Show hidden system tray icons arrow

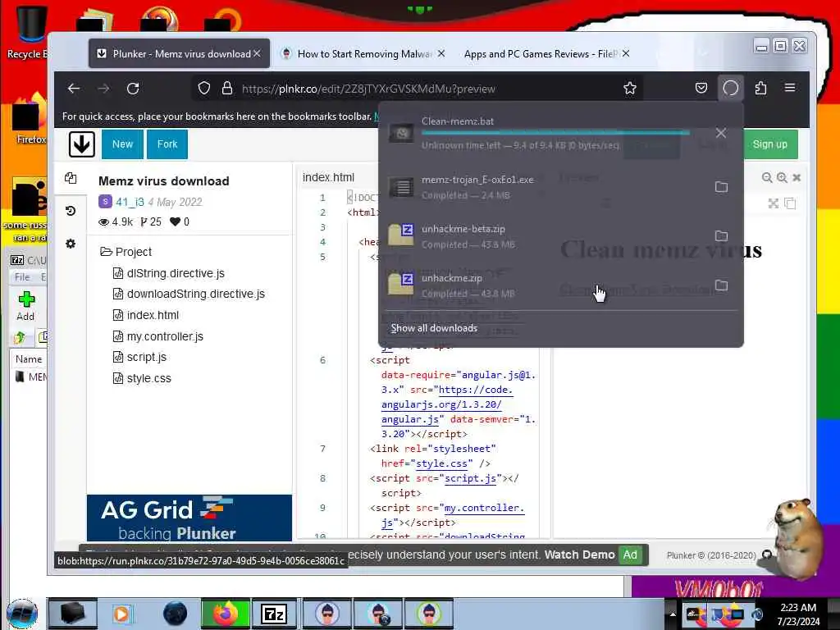pos(673,614)
